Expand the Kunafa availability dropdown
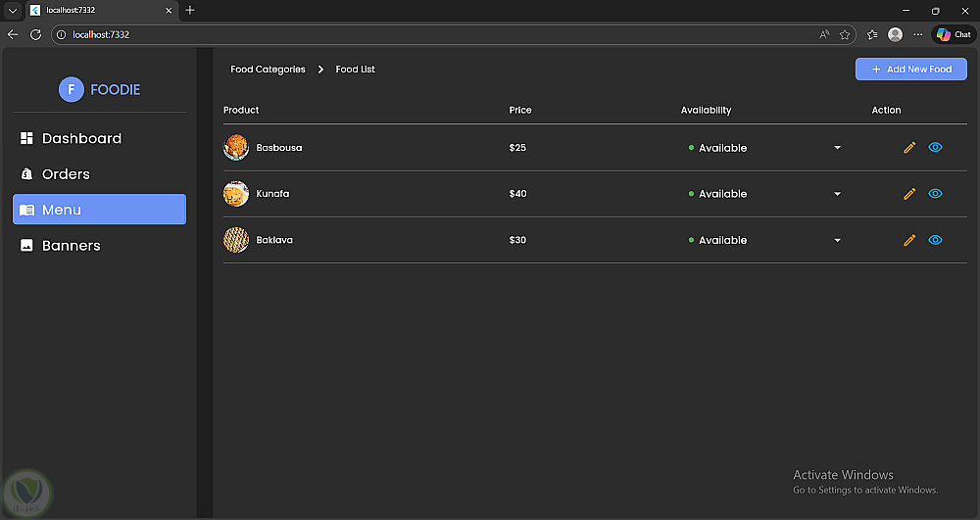 [837, 194]
